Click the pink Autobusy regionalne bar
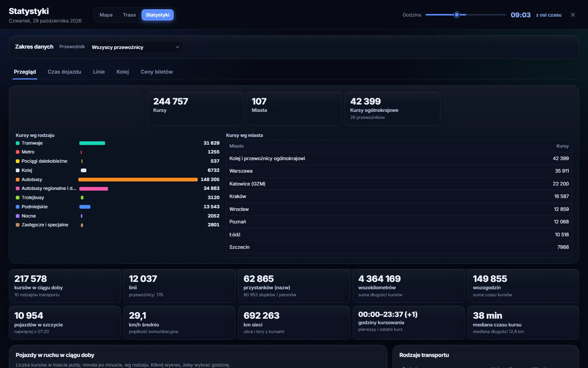588x368 pixels. pos(94,188)
